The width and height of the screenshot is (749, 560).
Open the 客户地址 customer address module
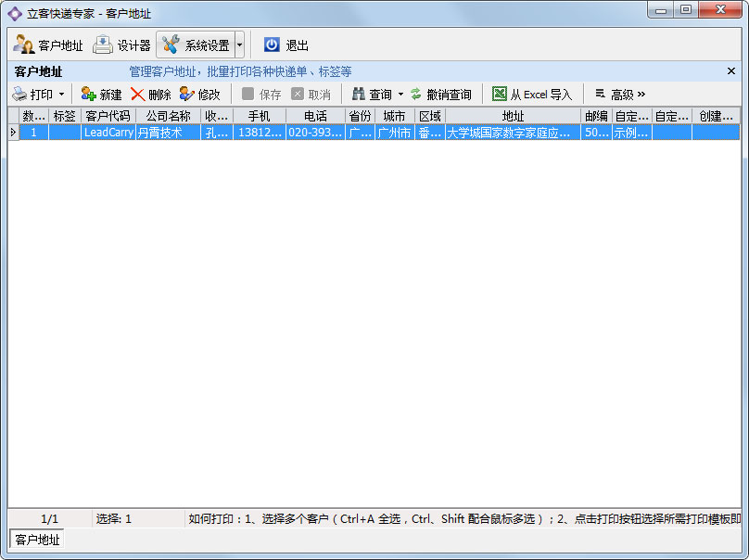pyautogui.click(x=48, y=45)
